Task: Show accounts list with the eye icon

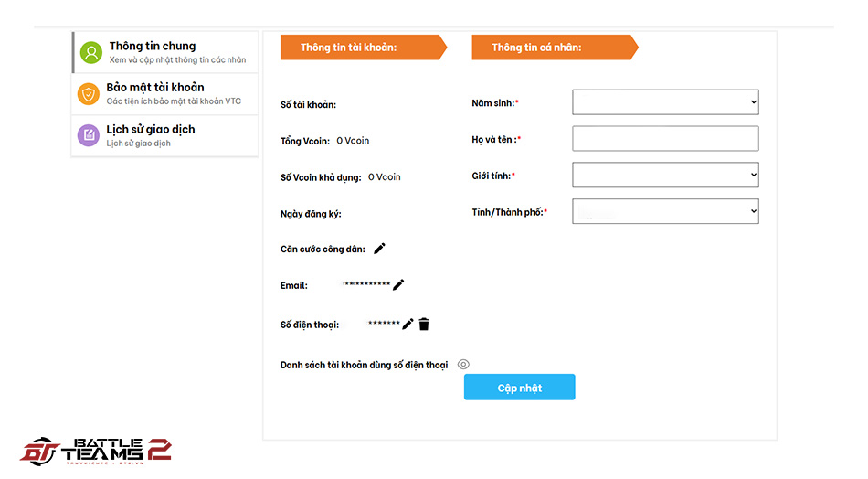Action: [x=463, y=365]
